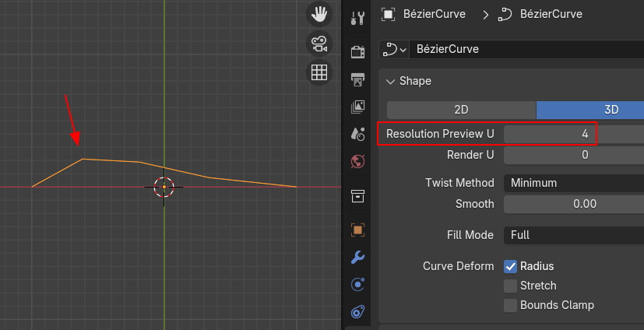Open the View Layer properties tab
Viewport: 644px width, 330px height.
[x=357, y=107]
